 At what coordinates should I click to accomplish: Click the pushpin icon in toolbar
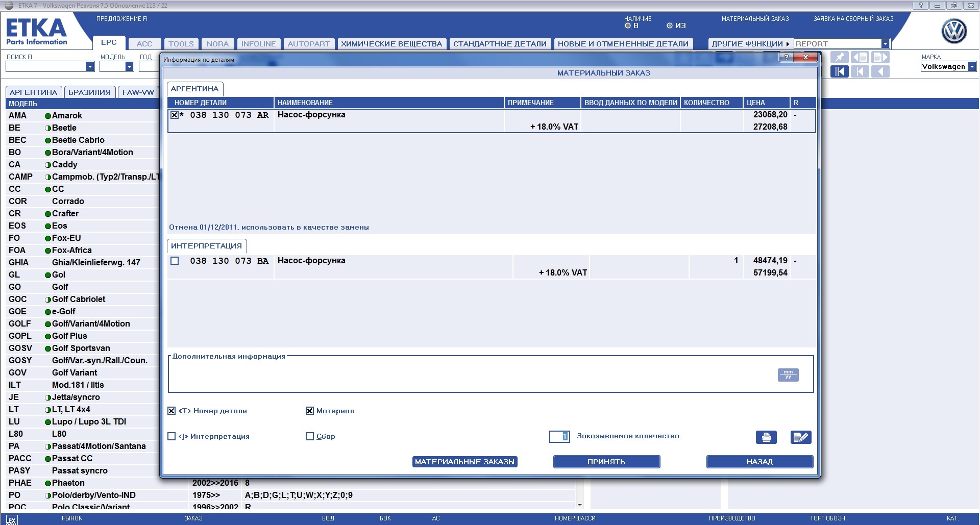coord(839,57)
